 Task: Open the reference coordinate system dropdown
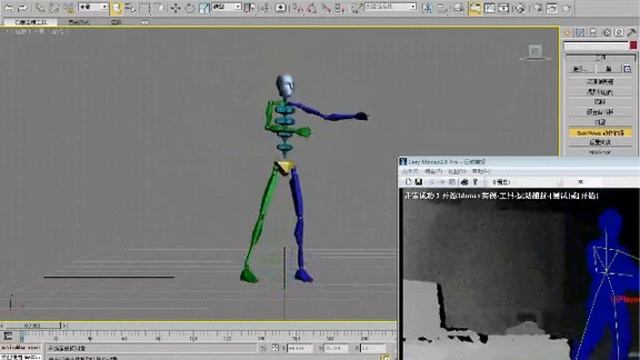[227, 7]
